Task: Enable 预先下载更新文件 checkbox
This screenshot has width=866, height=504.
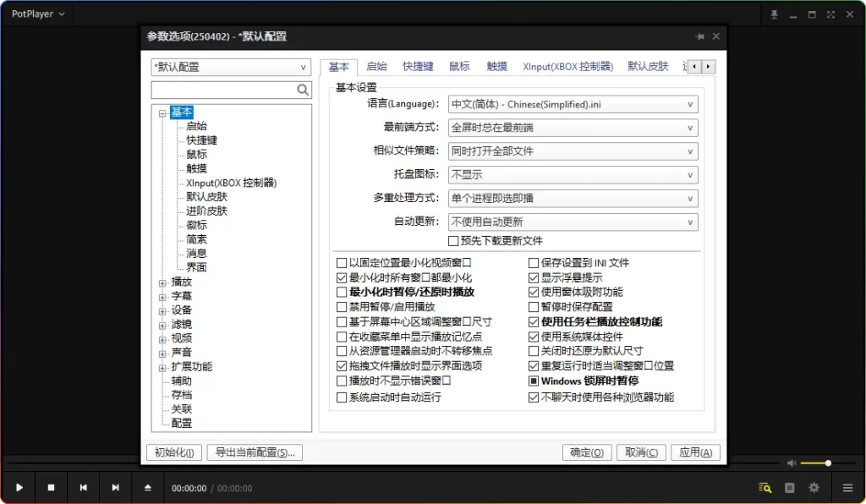Action: 453,241
